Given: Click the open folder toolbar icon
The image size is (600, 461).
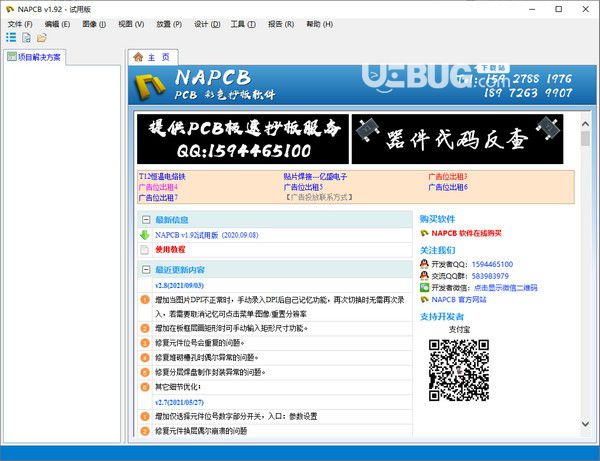Looking at the screenshot, I should click(x=42, y=37).
